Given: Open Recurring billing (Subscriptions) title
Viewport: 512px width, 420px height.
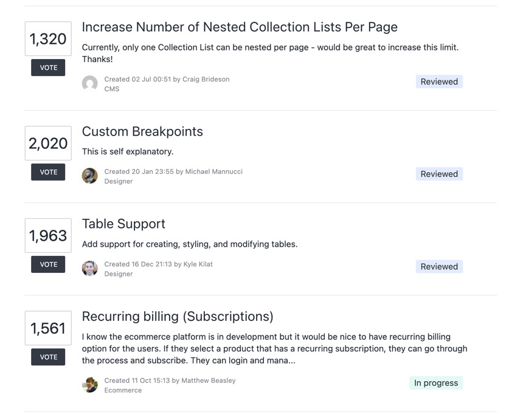Looking at the screenshot, I should click(178, 317).
